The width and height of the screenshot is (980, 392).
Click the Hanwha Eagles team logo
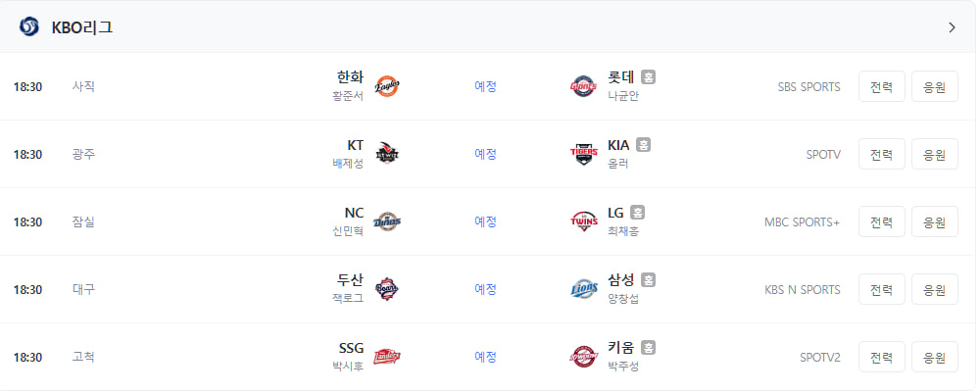(x=387, y=86)
